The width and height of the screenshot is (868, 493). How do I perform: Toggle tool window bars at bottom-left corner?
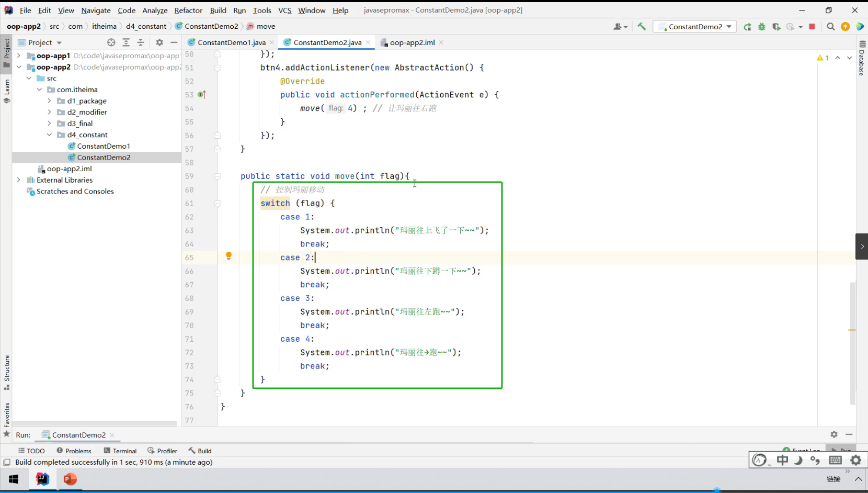click(x=7, y=462)
